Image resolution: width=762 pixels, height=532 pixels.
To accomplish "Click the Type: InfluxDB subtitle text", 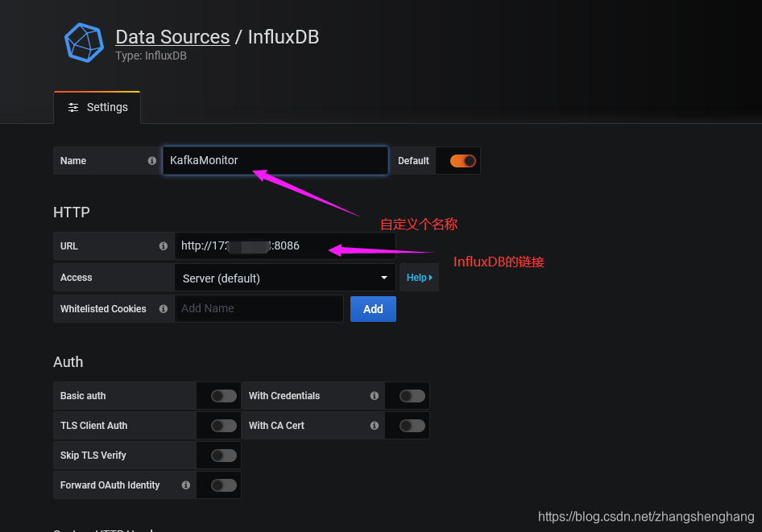I will pos(151,56).
